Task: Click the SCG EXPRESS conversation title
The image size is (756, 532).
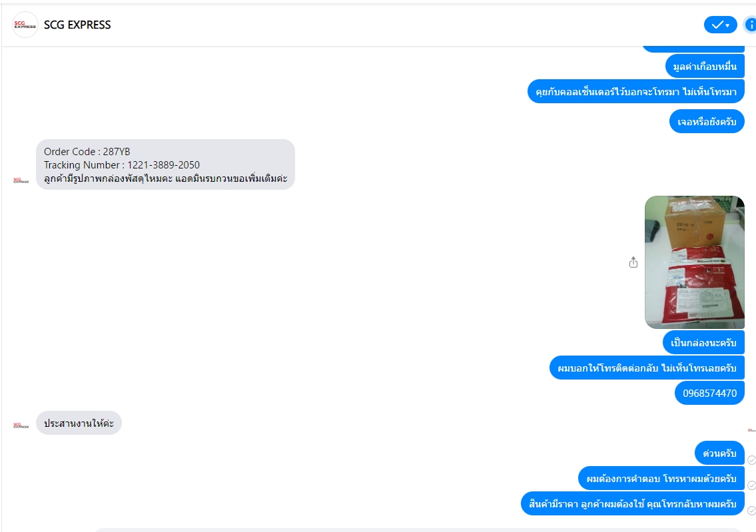Action: click(x=77, y=25)
